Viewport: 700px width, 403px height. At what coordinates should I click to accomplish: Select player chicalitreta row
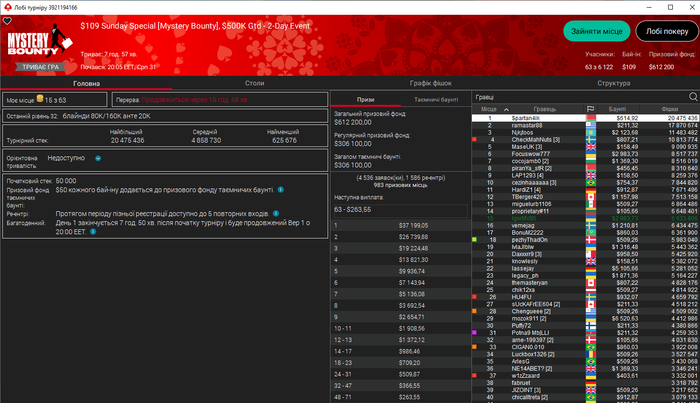[x=585, y=397]
